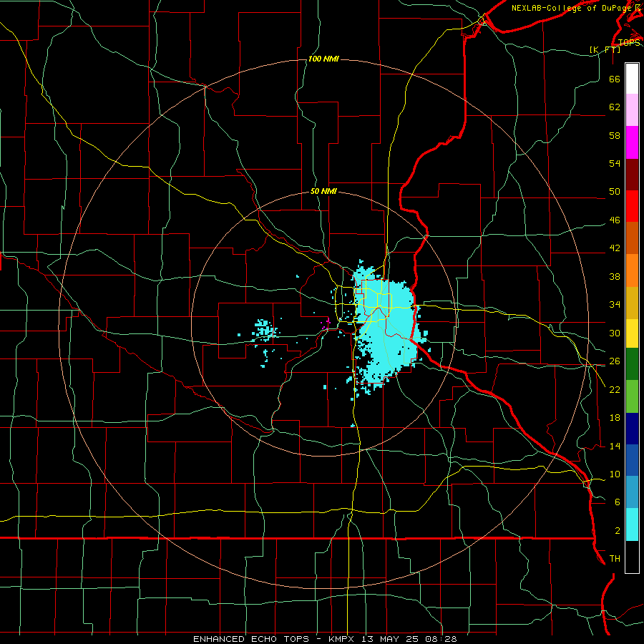
Task: Click the "TOPS" legend title
Action: (629, 43)
